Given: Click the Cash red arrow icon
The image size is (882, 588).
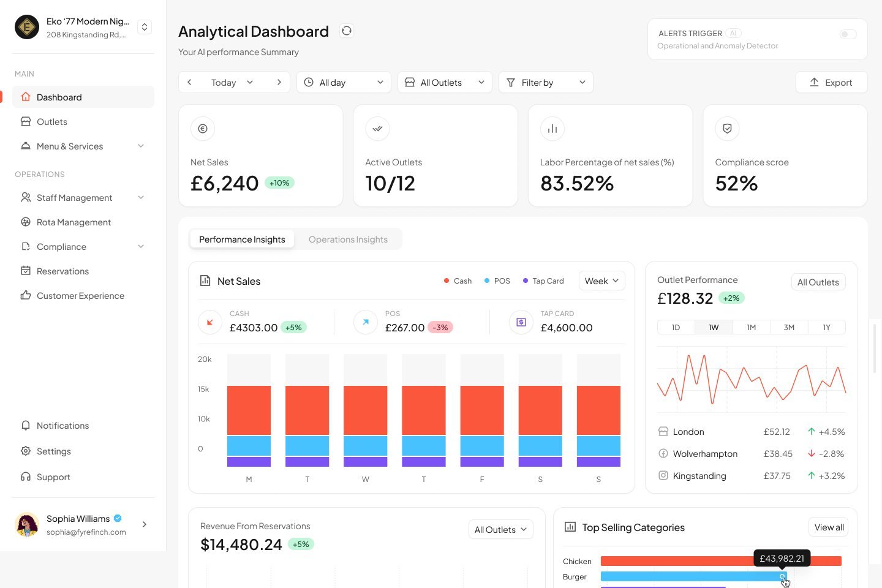Looking at the screenshot, I should pyautogui.click(x=210, y=322).
